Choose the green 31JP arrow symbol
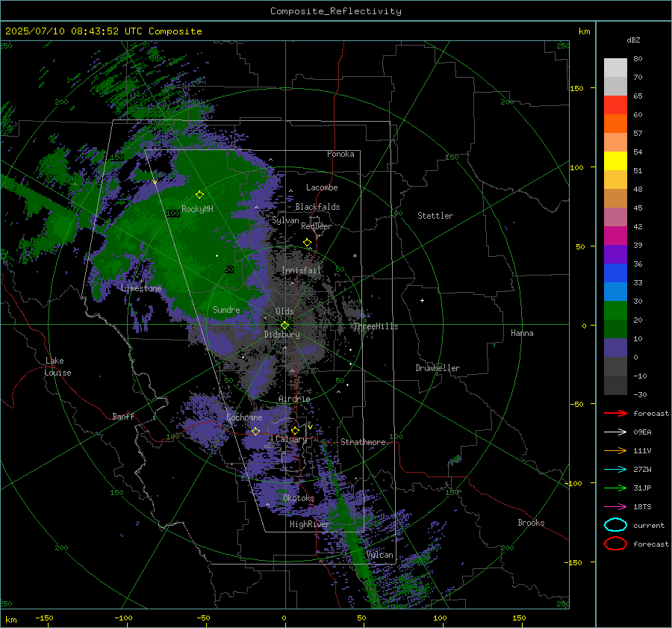The height and width of the screenshot is (628, 672). [615, 488]
